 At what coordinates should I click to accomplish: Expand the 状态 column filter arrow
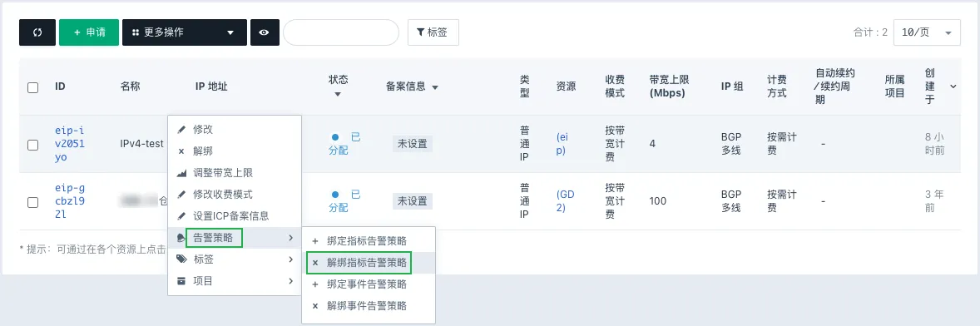338,95
